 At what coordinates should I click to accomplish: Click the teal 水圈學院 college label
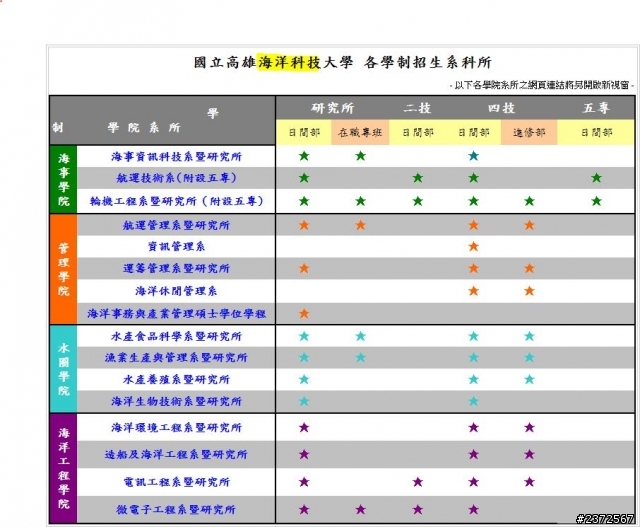64,369
